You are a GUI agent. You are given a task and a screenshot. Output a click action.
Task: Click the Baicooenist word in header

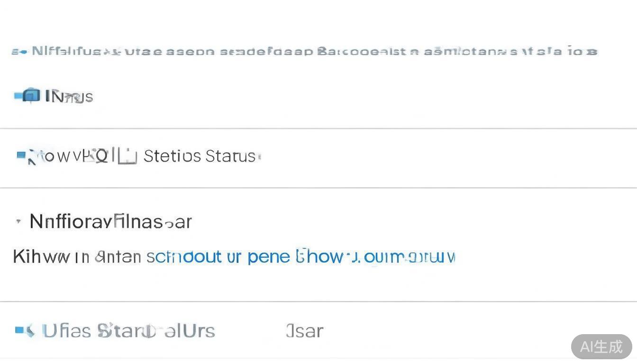click(360, 51)
